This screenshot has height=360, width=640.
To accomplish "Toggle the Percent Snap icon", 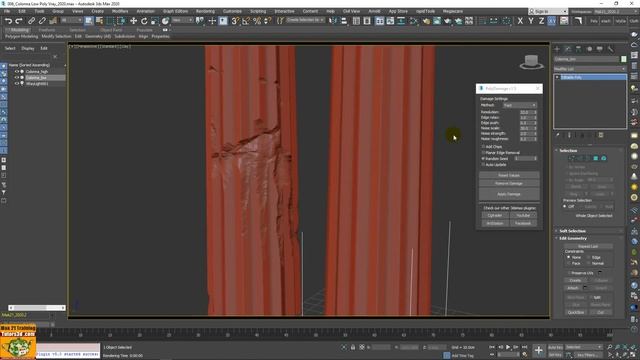I will [257, 21].
